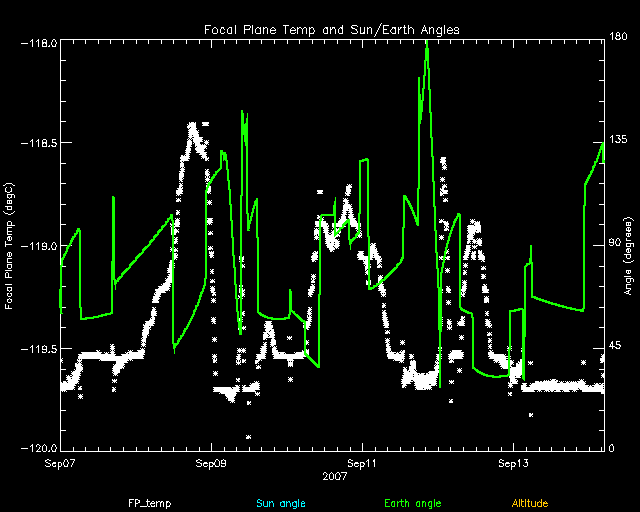
Task: Click the plot title 'Focal Plane Temp and Sun/Earth Angles'
Action: click(331, 30)
